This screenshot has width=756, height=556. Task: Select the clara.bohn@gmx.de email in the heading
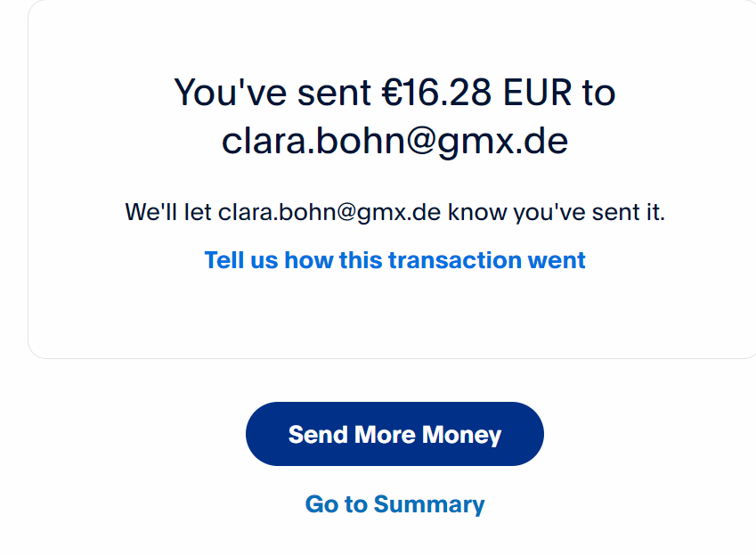[x=394, y=141]
